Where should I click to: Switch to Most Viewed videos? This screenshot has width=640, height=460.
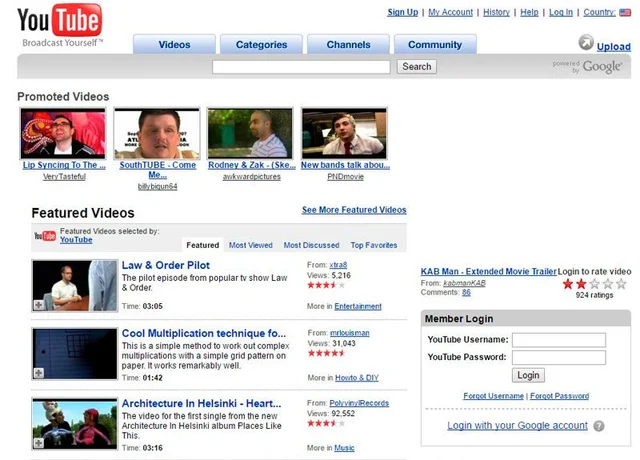click(x=251, y=245)
